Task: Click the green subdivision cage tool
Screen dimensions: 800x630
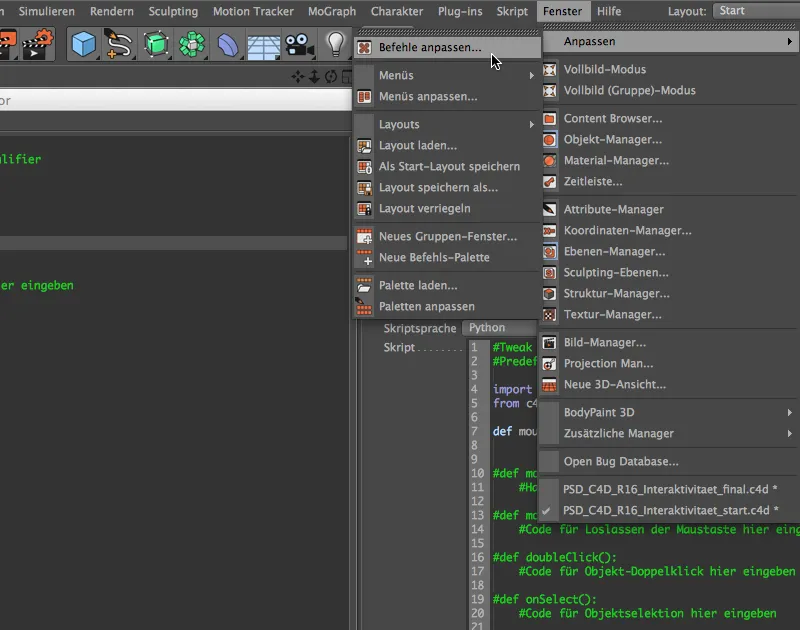Action: click(x=156, y=44)
